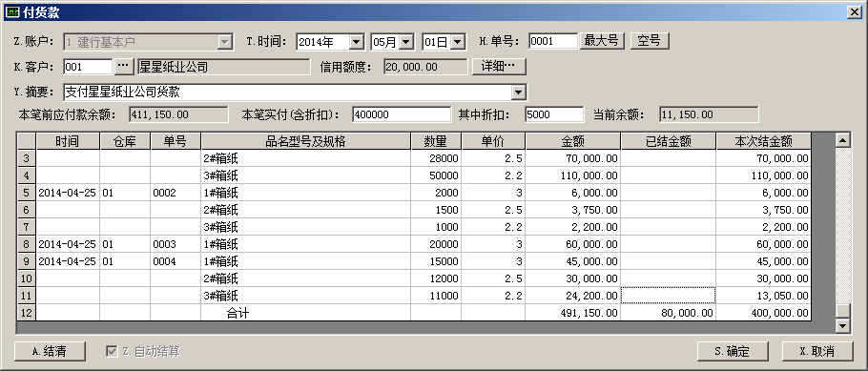The width and height of the screenshot is (868, 371).
Task: Click quantity cell 11000
Action: tap(436, 296)
